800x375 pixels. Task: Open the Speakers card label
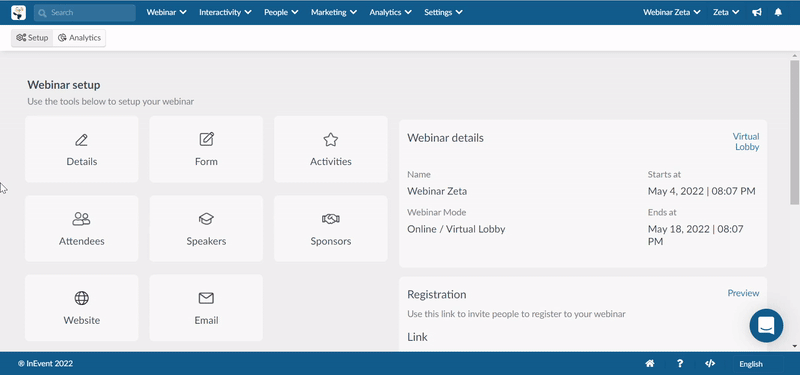[x=206, y=241]
